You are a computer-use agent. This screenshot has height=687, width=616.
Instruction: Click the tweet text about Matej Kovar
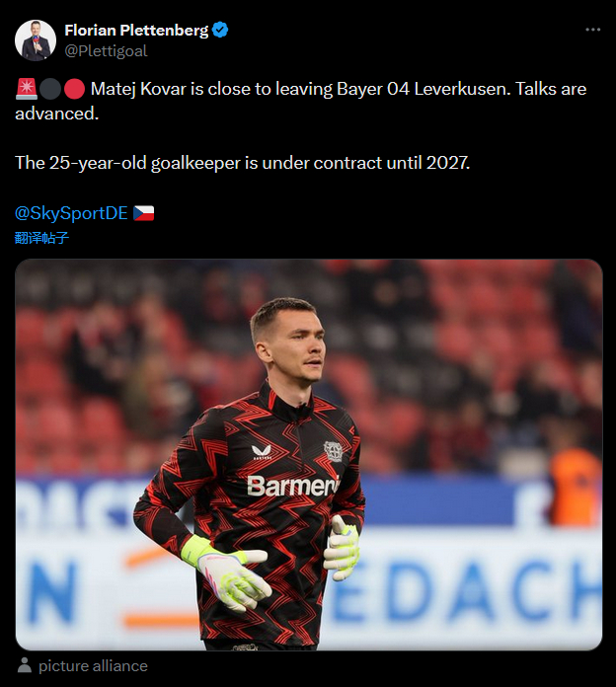point(300,102)
